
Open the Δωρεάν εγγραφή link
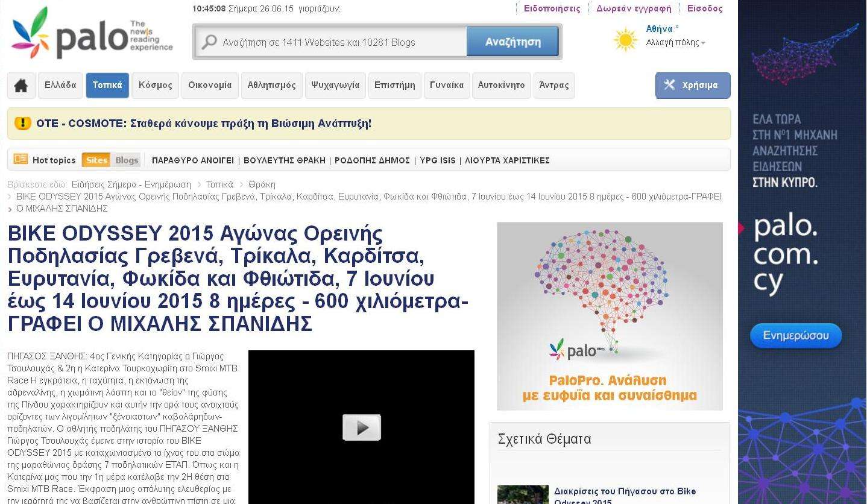coord(634,8)
